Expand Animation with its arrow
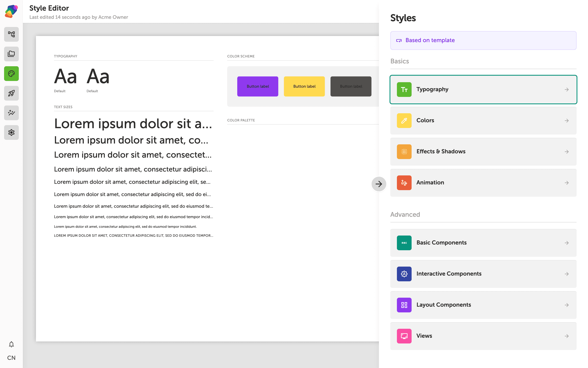 pyautogui.click(x=566, y=183)
